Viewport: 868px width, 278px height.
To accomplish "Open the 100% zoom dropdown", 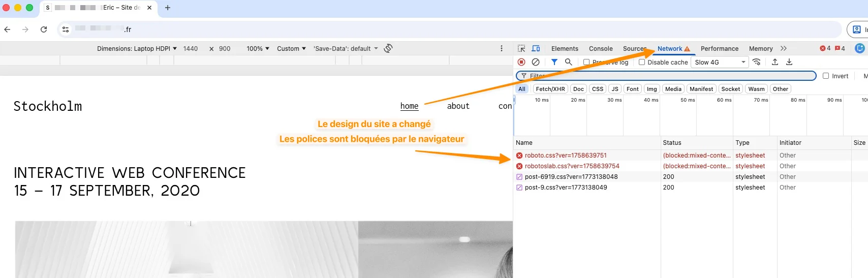I will coord(258,49).
